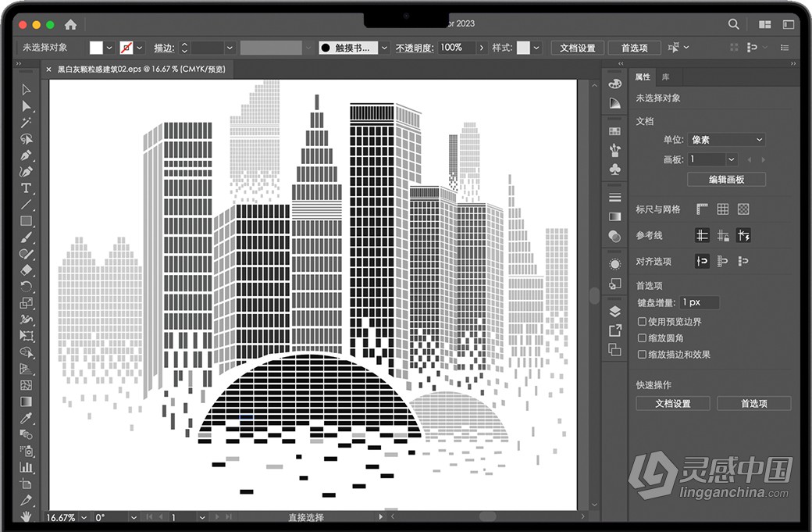Viewport: 812px width, 532px height.
Task: Click the 文档设置 button in control bar
Action: 578,47
